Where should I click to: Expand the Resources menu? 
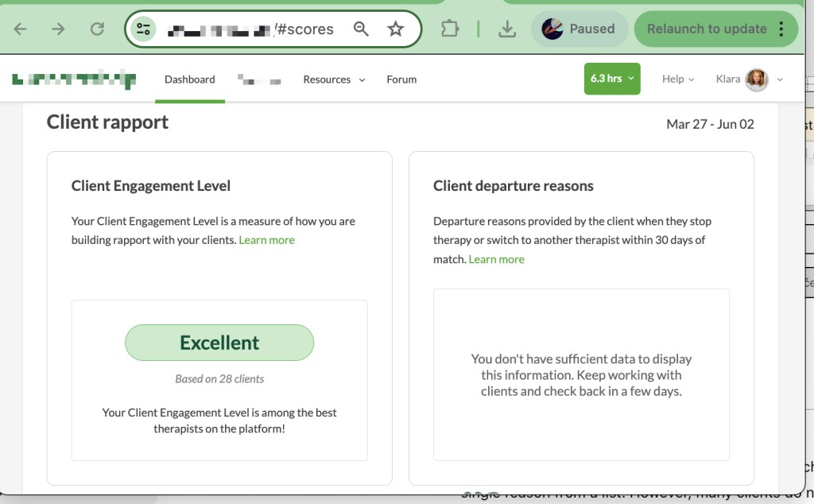[334, 79]
